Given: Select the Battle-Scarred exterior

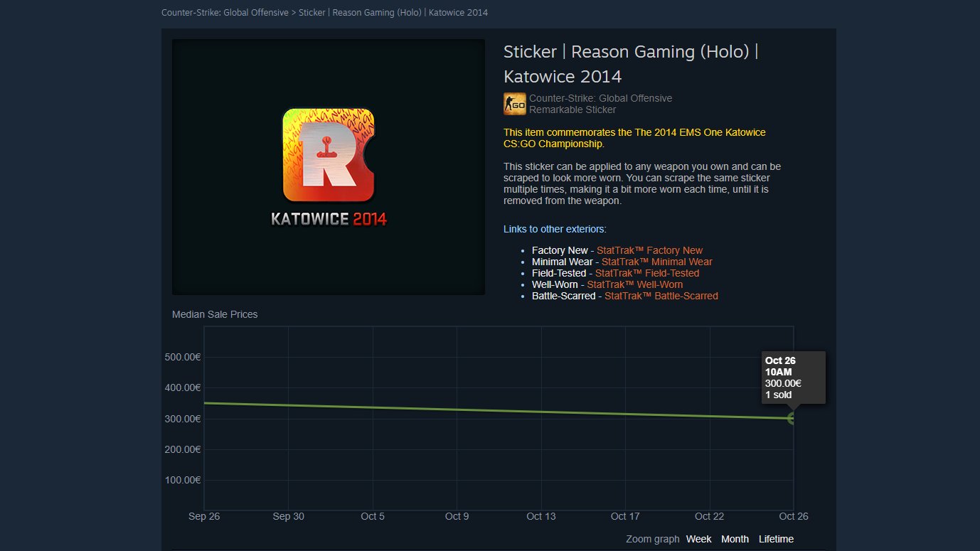Looking at the screenshot, I should (563, 296).
